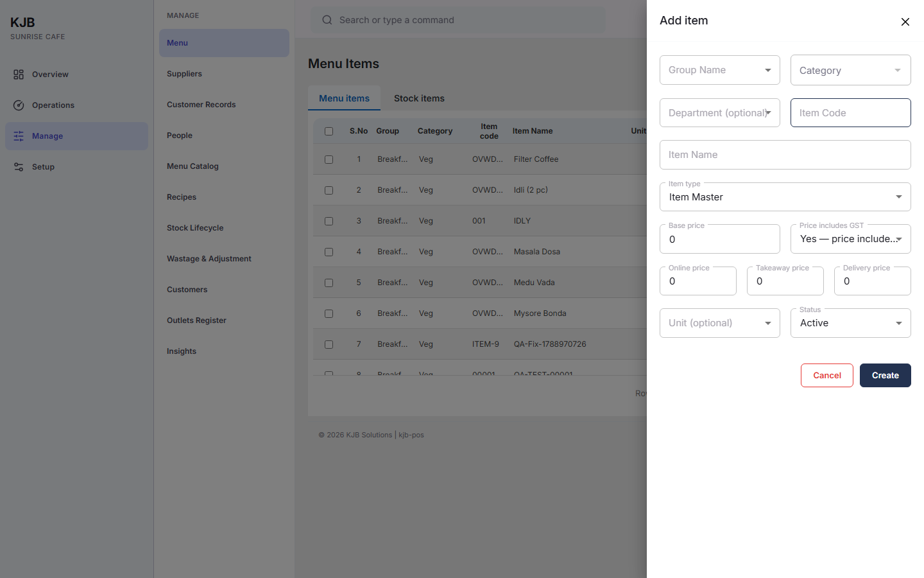
Task: Check the Filter Coffee row checkbox
Action: pos(329,159)
